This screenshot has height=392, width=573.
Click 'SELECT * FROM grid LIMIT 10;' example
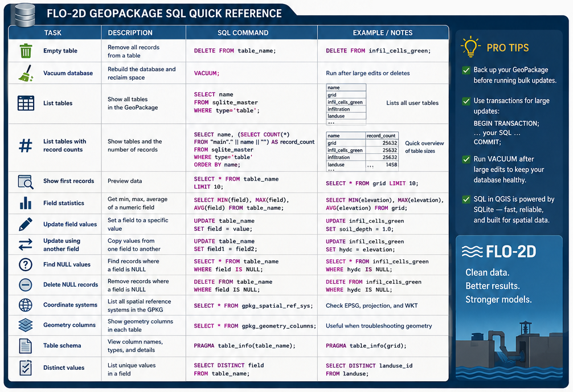click(372, 183)
